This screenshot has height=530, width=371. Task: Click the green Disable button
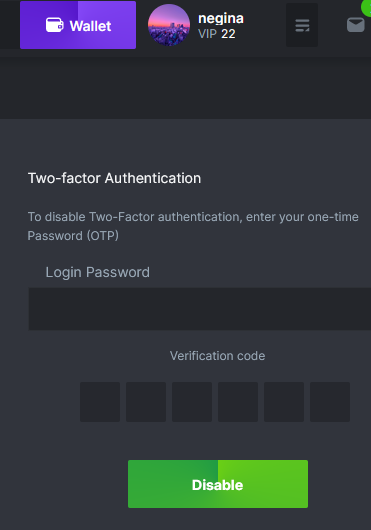218,484
